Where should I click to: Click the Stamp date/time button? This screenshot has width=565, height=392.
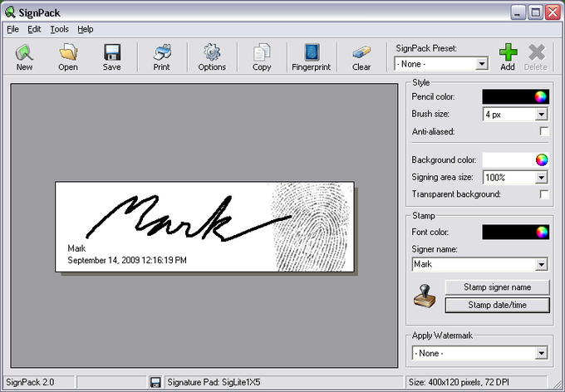point(497,305)
